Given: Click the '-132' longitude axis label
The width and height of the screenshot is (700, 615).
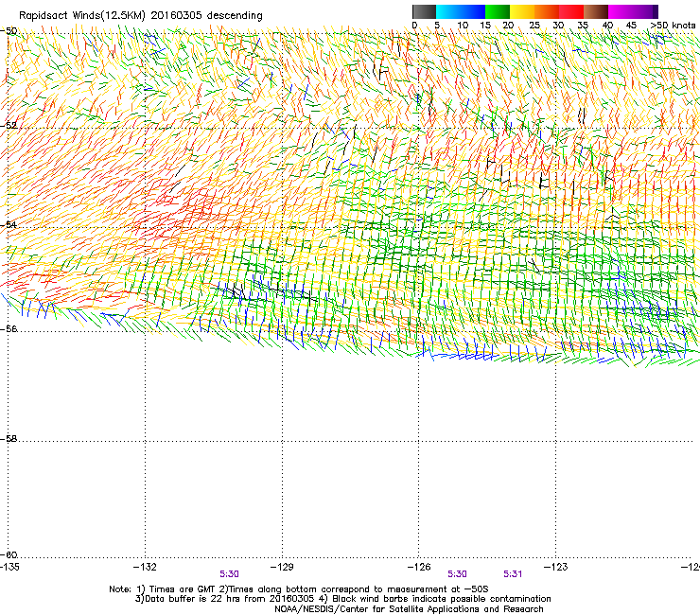Looking at the screenshot, I should point(145,567).
